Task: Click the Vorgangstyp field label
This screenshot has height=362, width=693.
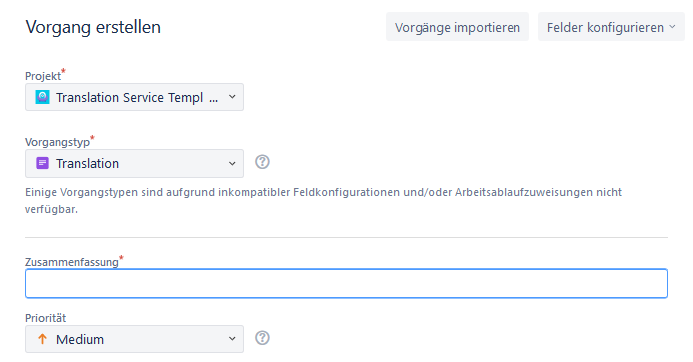Action: click(57, 142)
